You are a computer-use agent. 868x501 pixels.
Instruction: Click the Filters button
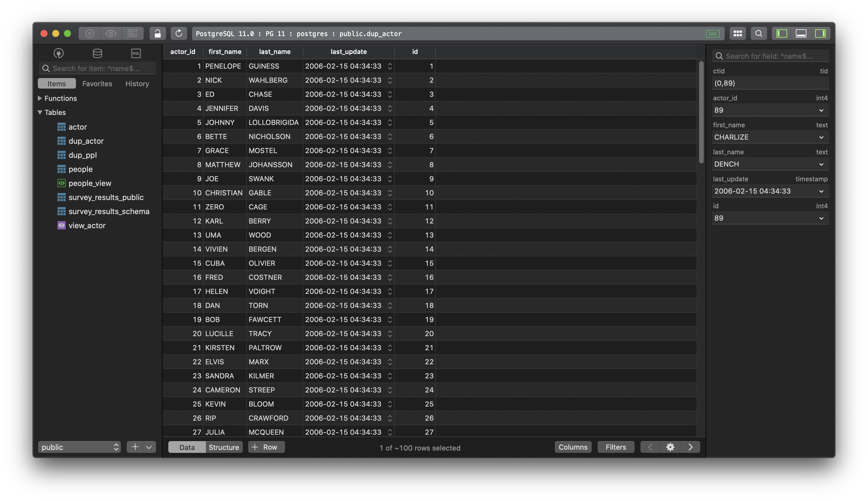pos(615,447)
